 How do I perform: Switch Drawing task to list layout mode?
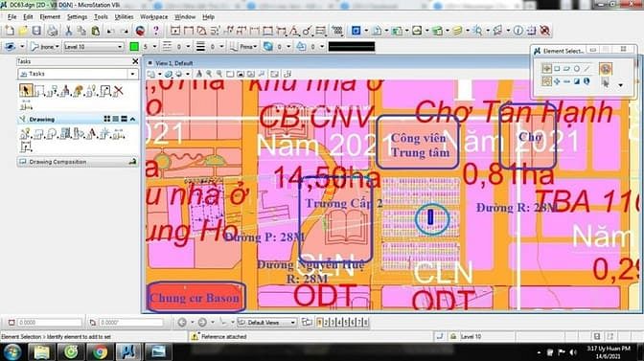[116, 119]
